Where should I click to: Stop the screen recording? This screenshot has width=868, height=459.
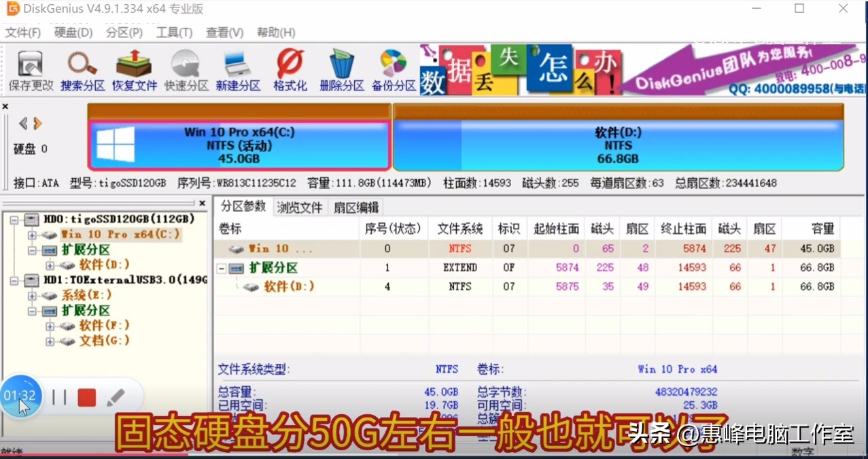[x=86, y=398]
